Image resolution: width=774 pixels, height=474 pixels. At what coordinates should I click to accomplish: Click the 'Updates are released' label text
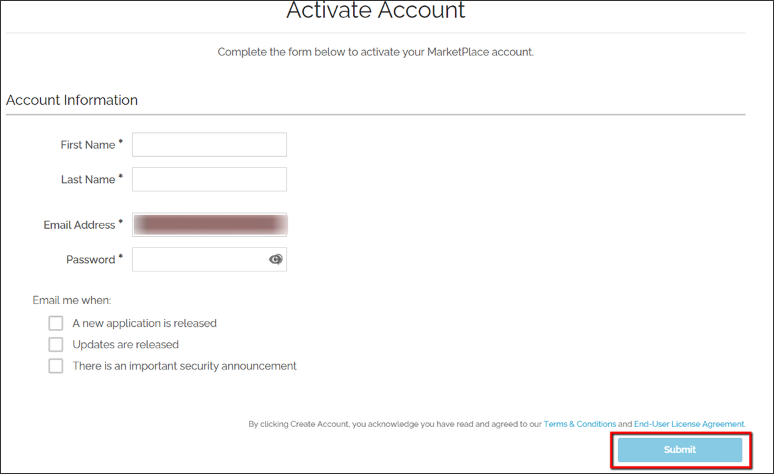[125, 344]
